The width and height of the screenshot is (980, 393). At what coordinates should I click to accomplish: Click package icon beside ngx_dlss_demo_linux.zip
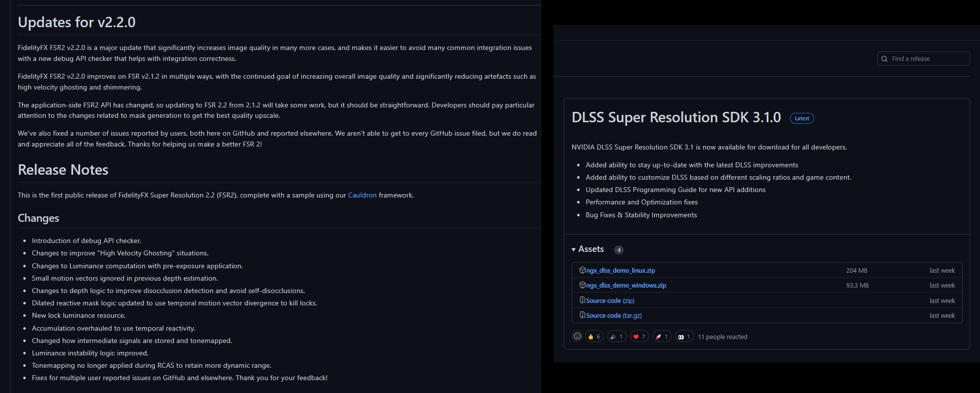click(x=583, y=270)
